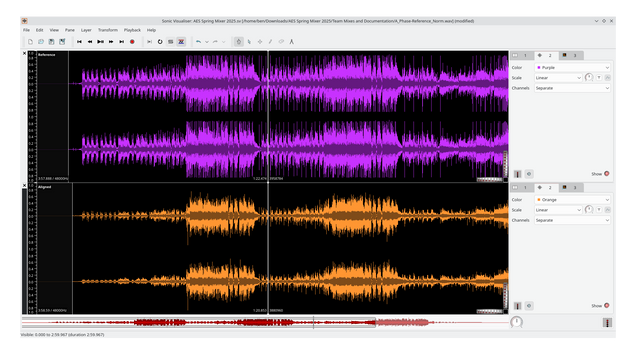Open Channels dropdown in the Purple layer panel
636x362 pixels.
click(572, 88)
